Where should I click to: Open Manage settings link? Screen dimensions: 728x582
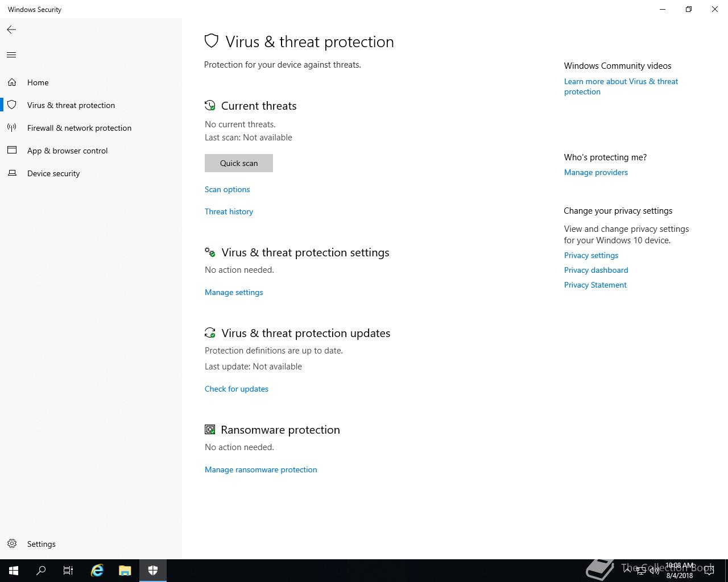pos(234,292)
